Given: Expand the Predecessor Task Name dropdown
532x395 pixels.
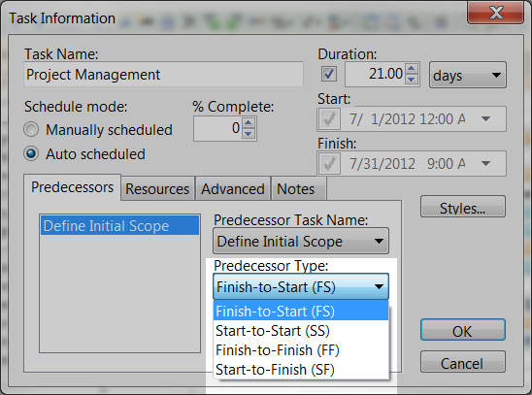Looking at the screenshot, I should tap(301, 241).
